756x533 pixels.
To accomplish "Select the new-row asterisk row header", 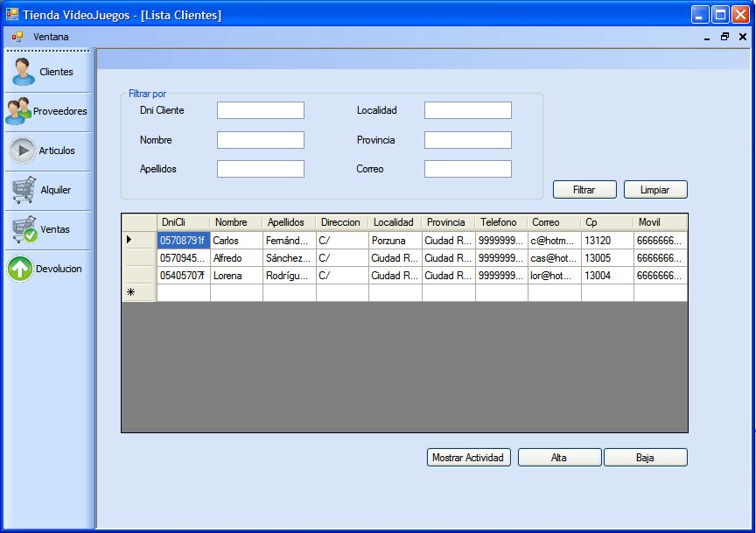I will (139, 293).
